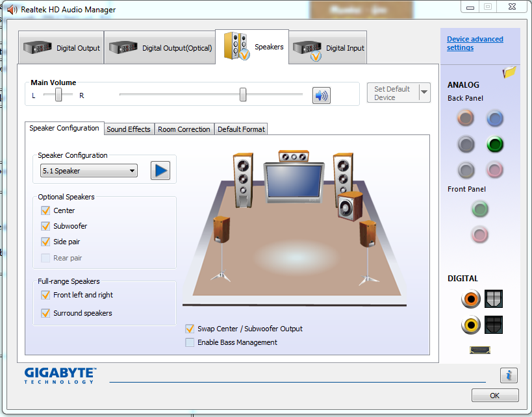Open the Default Format tab

click(x=241, y=129)
